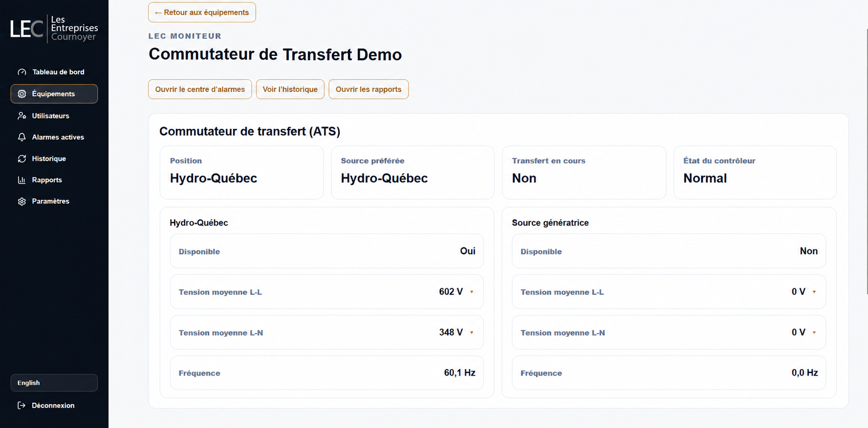Click the Paramètres cog icon
This screenshot has width=868, height=428.
[x=22, y=201]
